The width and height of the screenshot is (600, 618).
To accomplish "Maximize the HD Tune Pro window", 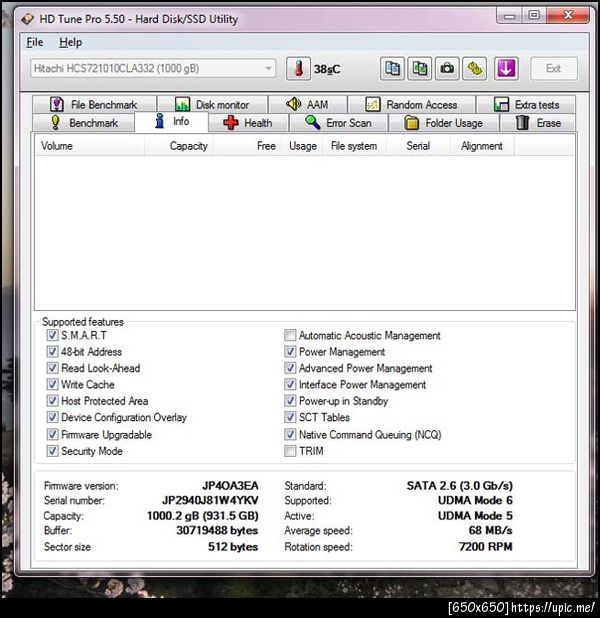I will coord(535,15).
